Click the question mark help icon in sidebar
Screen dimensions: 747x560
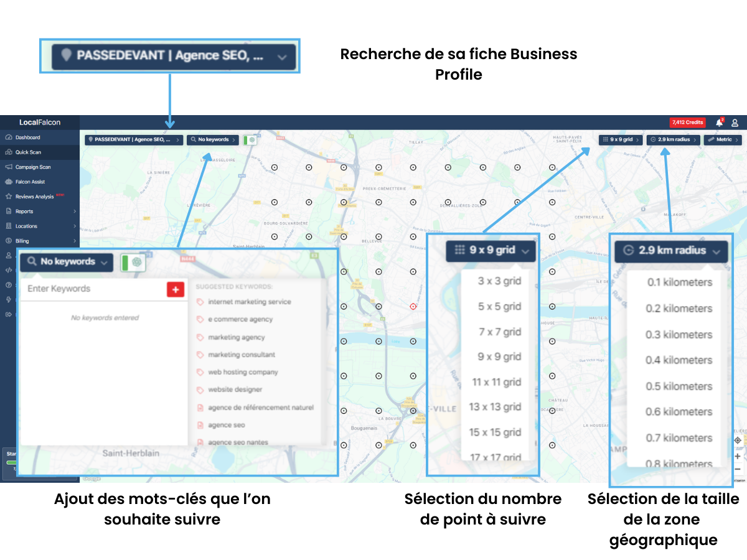pos(9,285)
